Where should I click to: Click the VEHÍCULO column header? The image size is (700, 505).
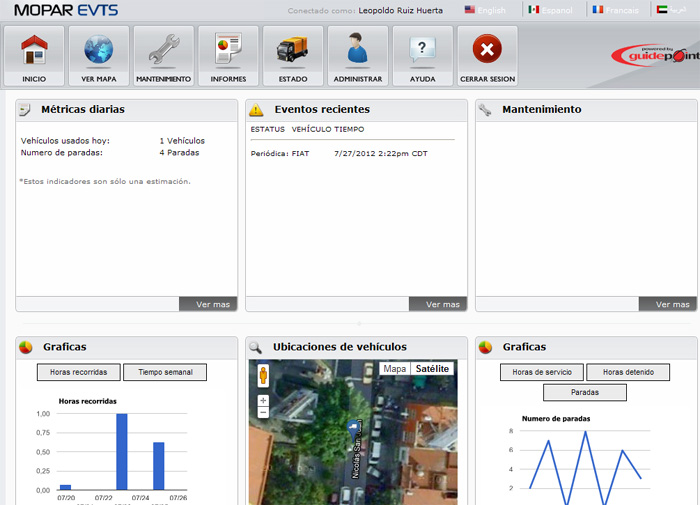point(312,129)
